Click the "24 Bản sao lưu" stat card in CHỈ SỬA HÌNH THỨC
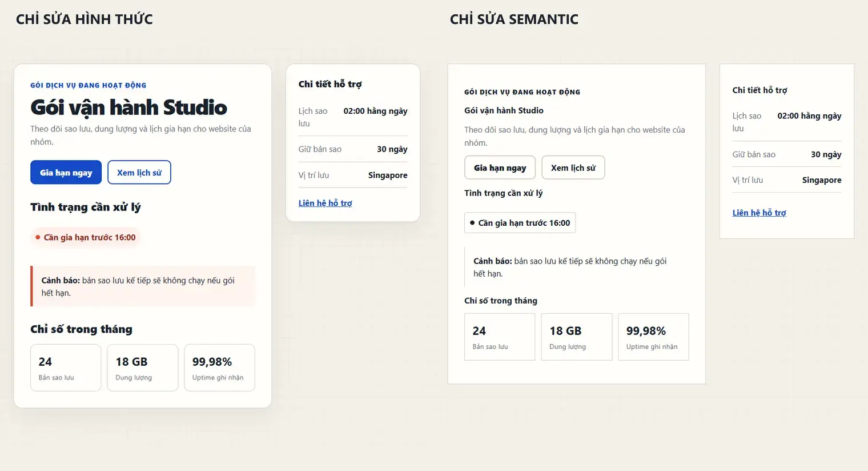 tap(66, 368)
